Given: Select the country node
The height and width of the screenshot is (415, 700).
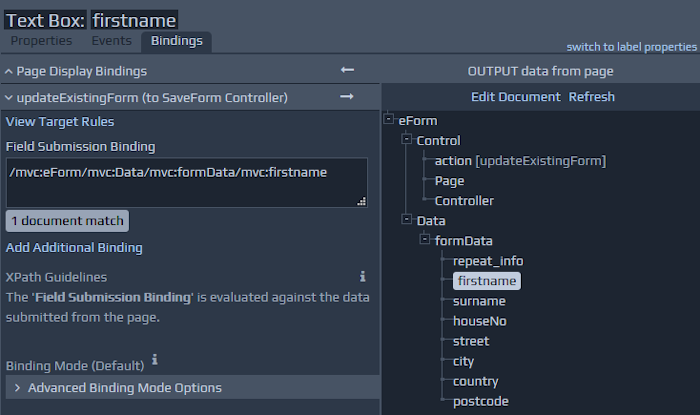Looking at the screenshot, I should pos(475,382).
